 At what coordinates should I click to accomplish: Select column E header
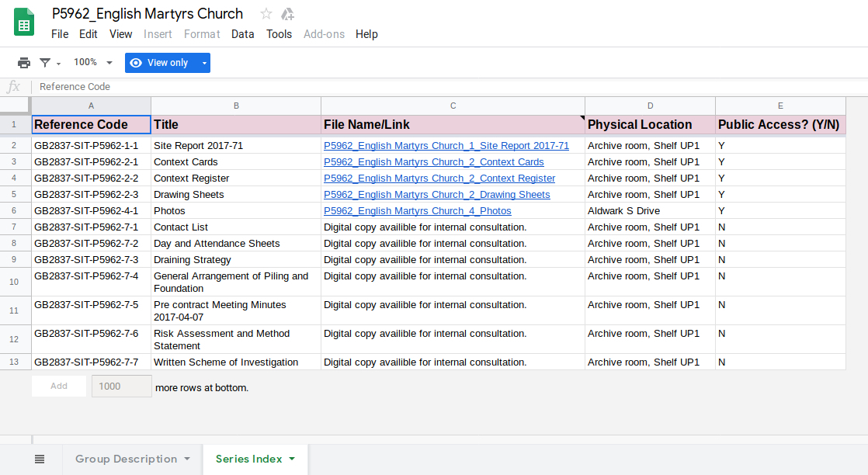(x=780, y=106)
